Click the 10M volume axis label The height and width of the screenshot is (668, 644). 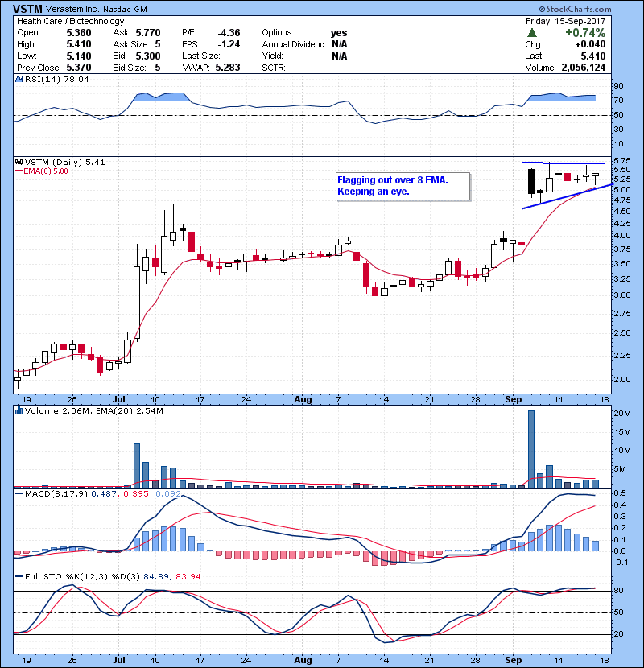(621, 451)
